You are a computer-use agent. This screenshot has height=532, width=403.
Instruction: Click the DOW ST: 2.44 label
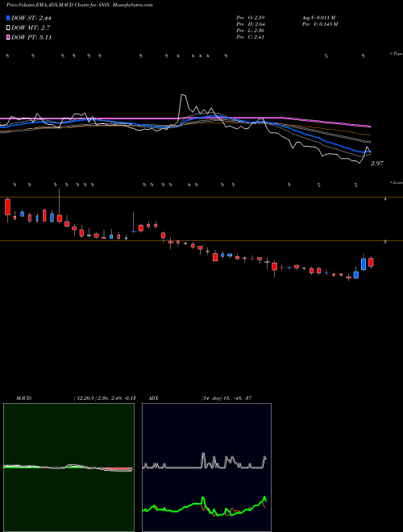coord(31,18)
